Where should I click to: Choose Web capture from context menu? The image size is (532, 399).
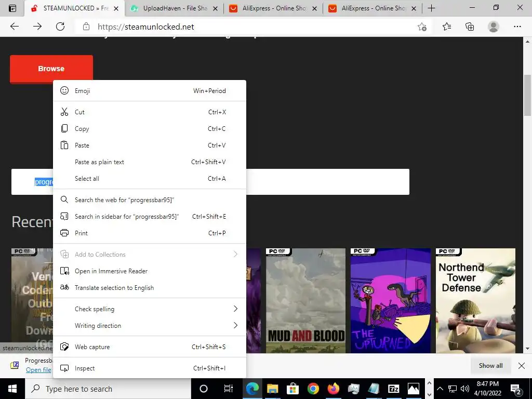(150, 347)
